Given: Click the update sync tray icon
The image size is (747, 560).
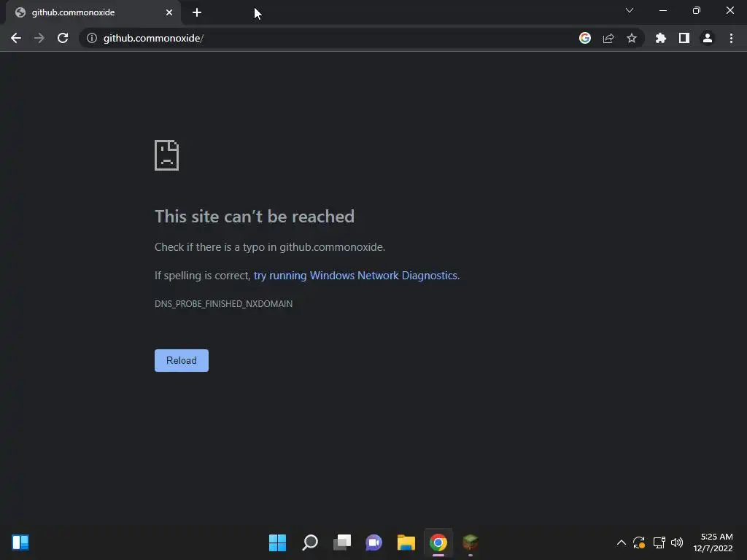Looking at the screenshot, I should pos(639,542).
